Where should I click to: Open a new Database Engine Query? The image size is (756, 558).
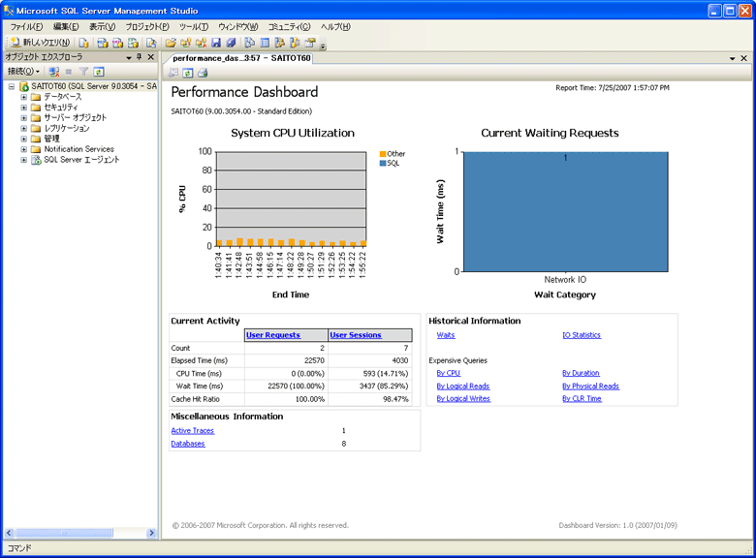click(x=84, y=43)
